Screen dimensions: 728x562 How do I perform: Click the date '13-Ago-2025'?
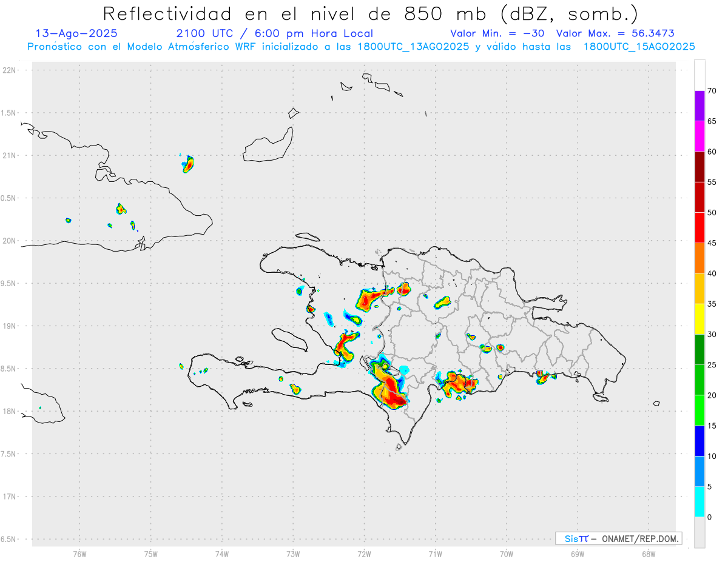[x=76, y=33]
